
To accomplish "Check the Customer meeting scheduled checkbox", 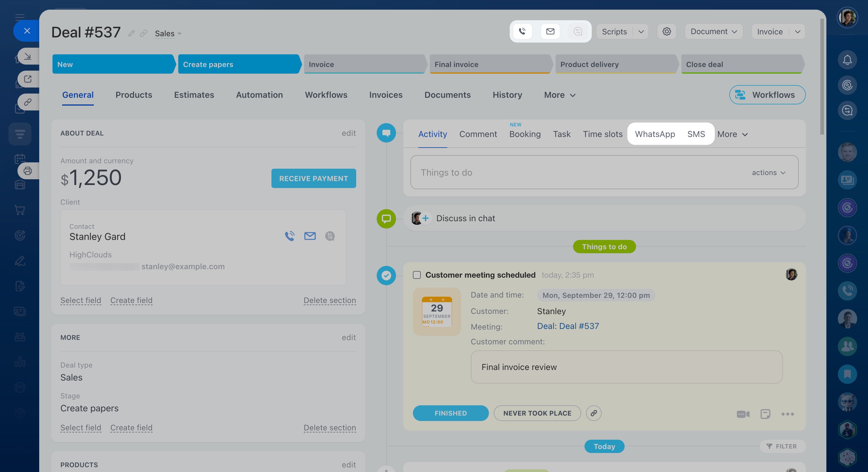I will coord(417,275).
